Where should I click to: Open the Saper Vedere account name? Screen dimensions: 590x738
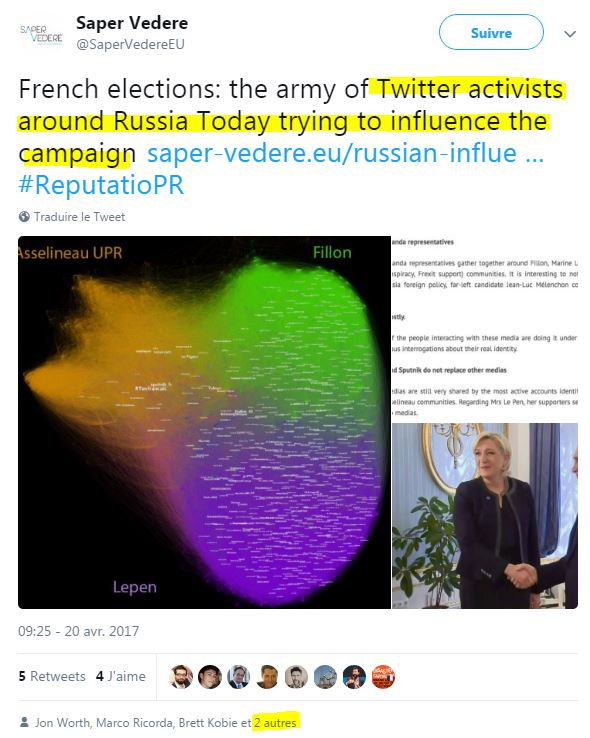pyautogui.click(x=132, y=23)
